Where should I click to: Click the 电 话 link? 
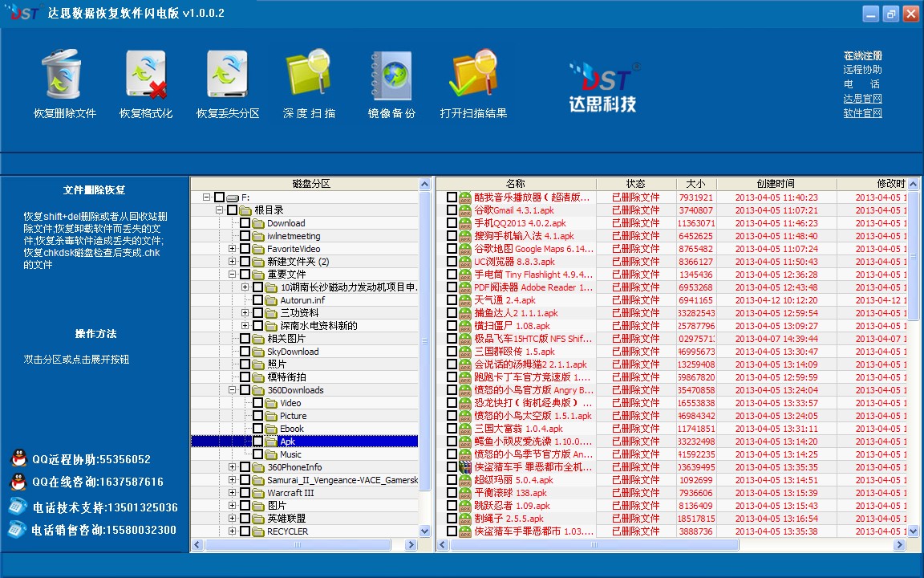(863, 84)
